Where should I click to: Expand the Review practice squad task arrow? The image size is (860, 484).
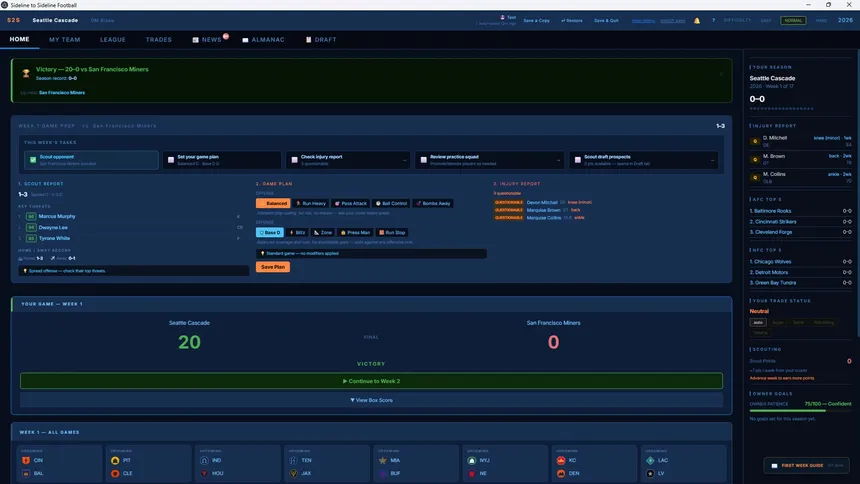point(558,160)
